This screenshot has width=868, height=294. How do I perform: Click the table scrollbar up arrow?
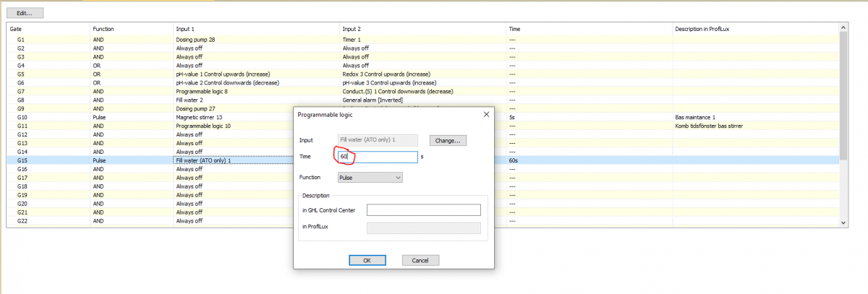(843, 28)
